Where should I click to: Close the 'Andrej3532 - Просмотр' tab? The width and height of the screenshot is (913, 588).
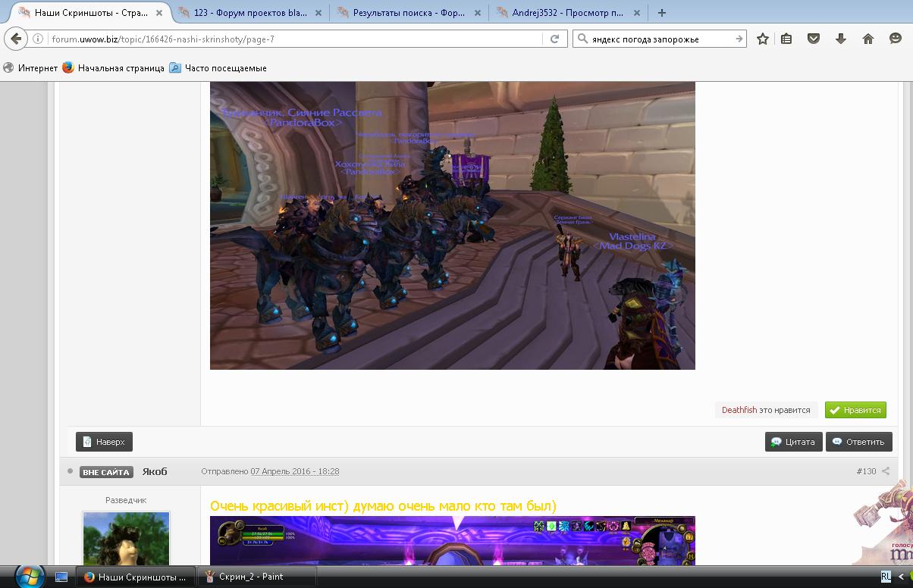pyautogui.click(x=637, y=13)
